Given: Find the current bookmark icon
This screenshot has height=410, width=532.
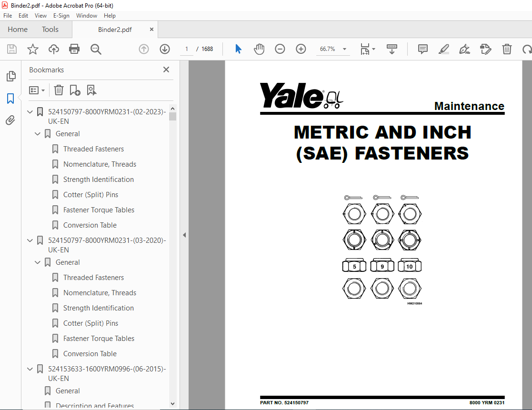Looking at the screenshot, I should [91, 90].
